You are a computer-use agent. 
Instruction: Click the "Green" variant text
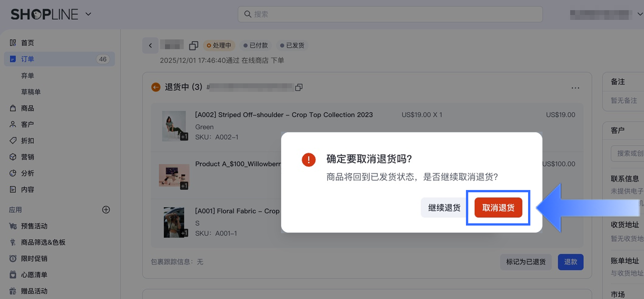[x=205, y=127]
